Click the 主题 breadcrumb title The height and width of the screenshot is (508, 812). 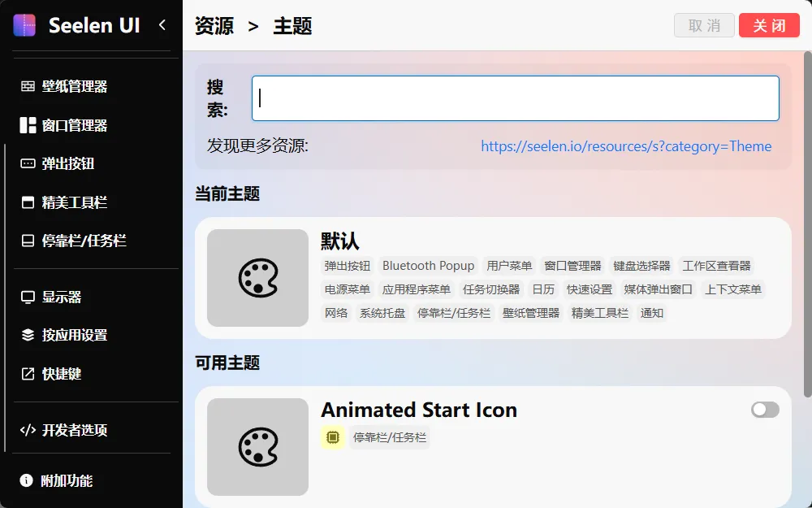click(292, 25)
